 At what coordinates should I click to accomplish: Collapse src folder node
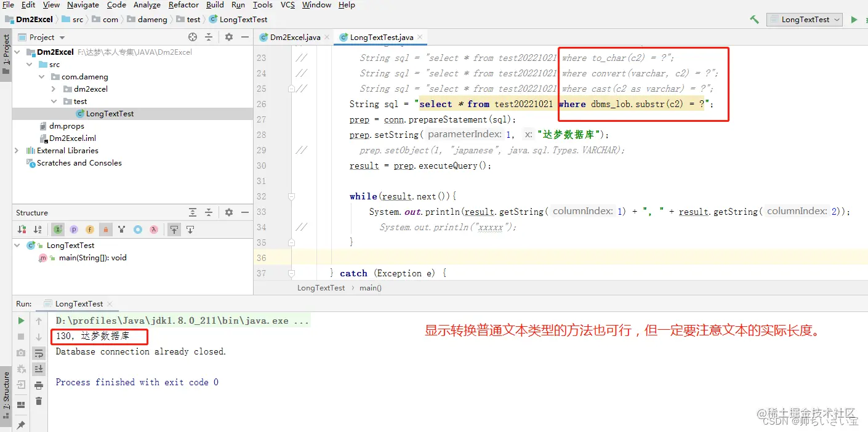pyautogui.click(x=29, y=65)
